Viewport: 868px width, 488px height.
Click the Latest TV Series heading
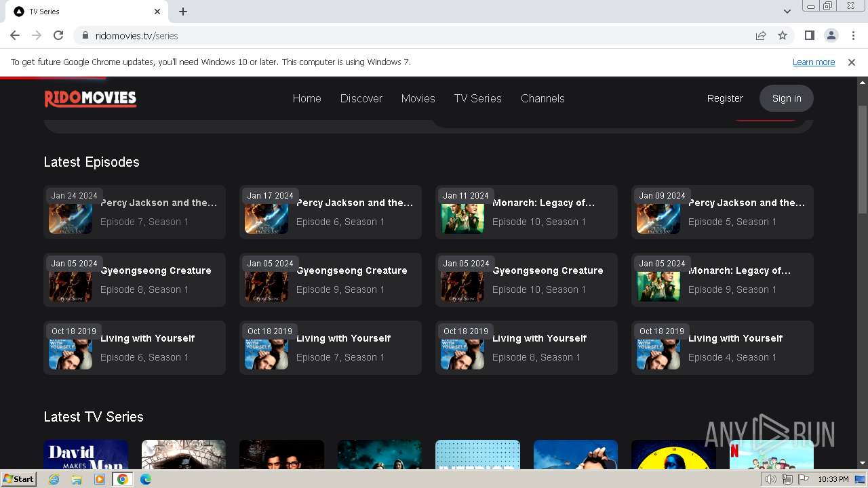point(94,417)
